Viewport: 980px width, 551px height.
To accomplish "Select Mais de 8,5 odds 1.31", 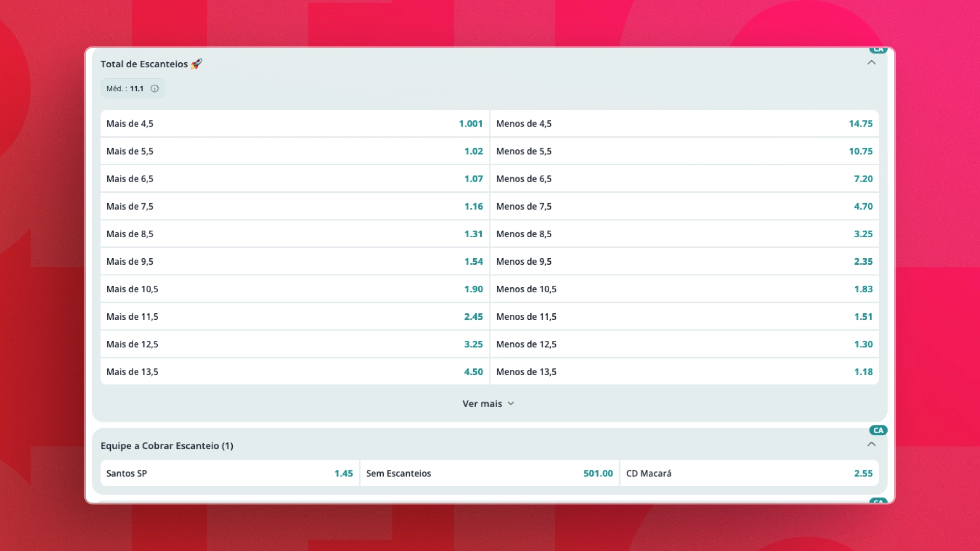I will click(295, 234).
